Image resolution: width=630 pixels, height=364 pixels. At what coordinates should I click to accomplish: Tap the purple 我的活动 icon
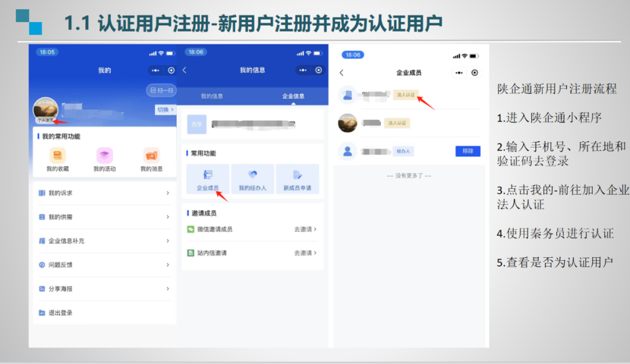point(104,156)
